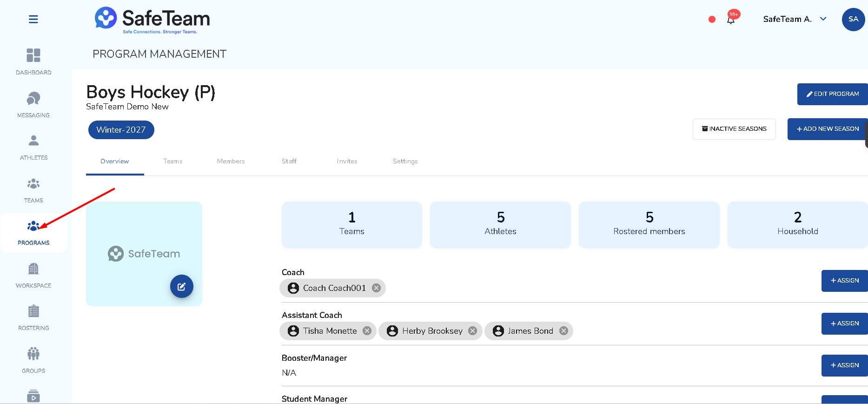Screen dimensions: 868x404
Task: Click the Program Management heading
Action: (159, 54)
